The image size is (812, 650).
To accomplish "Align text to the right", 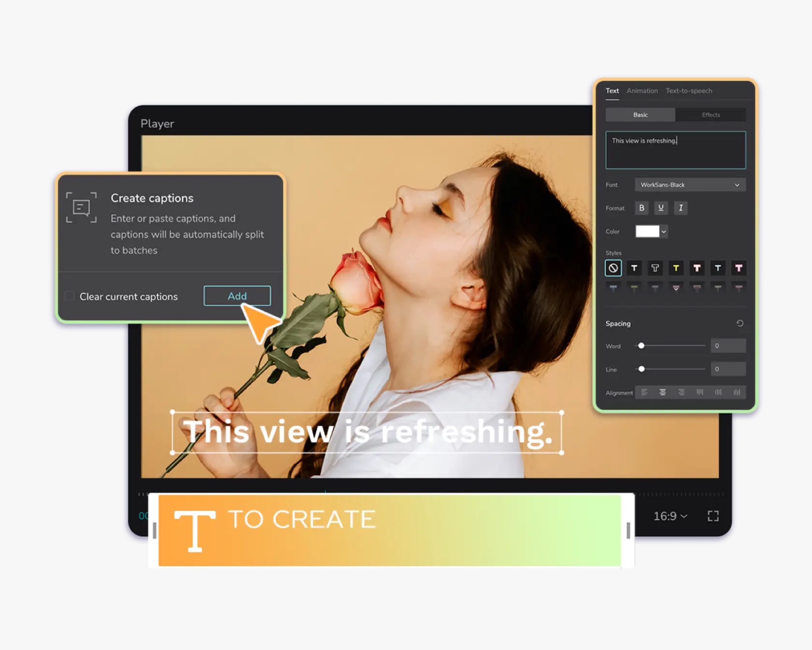I will (x=681, y=392).
